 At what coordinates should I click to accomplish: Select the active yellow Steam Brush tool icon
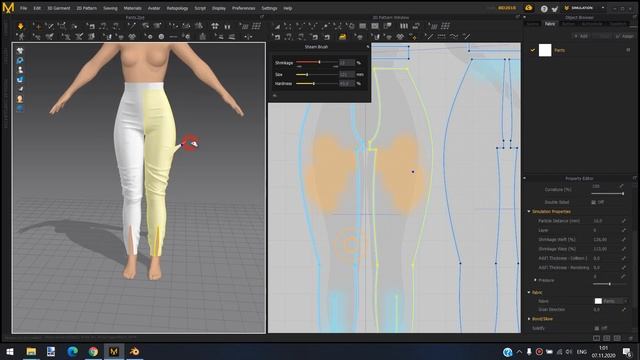(x=342, y=37)
